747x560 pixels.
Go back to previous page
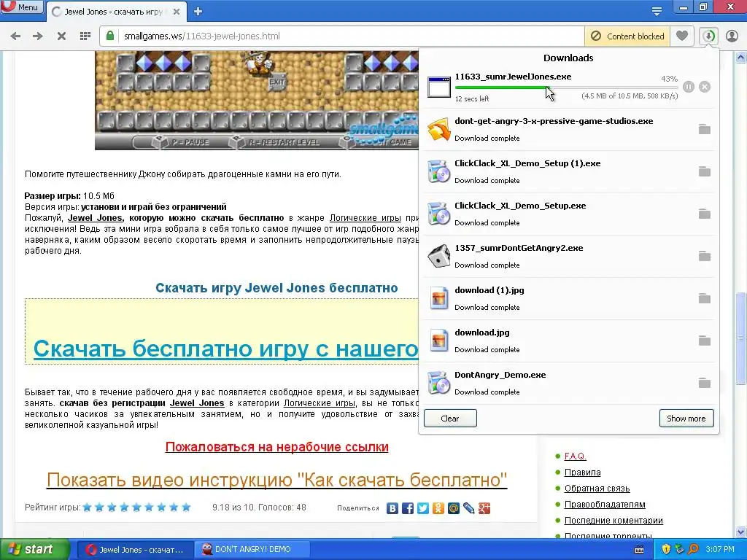[x=15, y=36]
